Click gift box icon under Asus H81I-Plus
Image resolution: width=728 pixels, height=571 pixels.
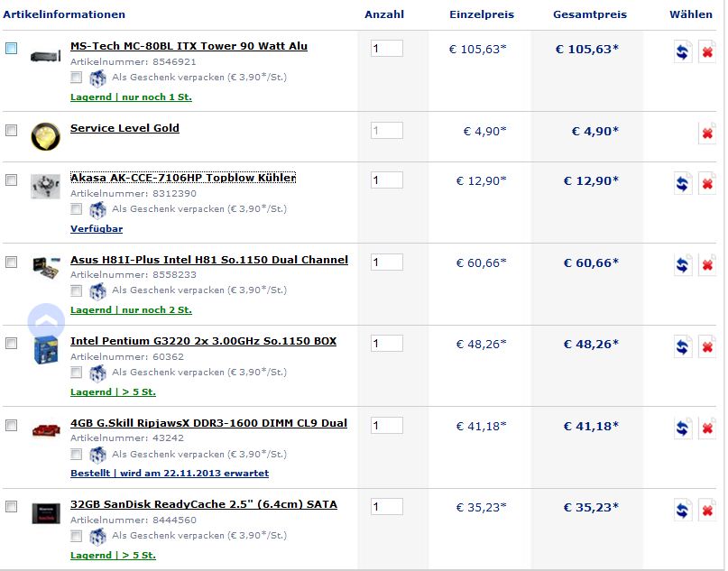pos(97,291)
